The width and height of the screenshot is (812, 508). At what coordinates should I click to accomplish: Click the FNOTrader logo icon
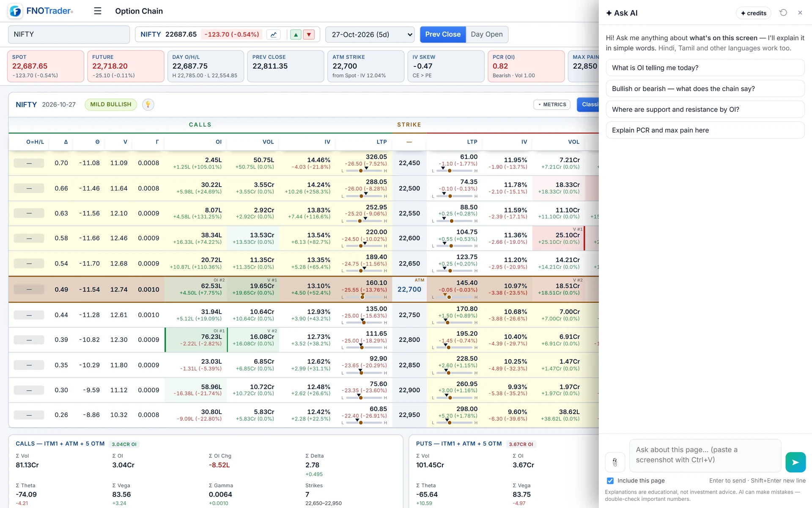click(15, 11)
